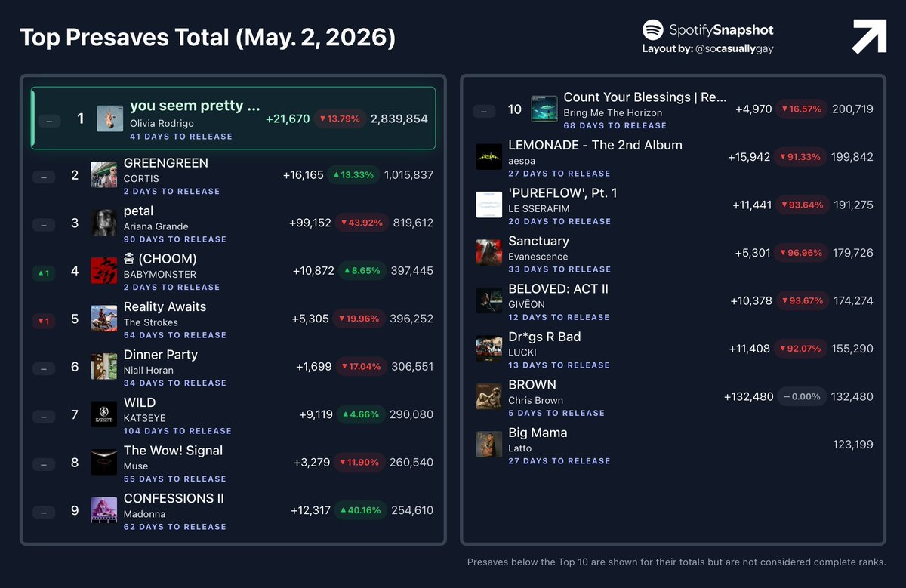Open 'PUREFLOW', Pt. 1 cover art
906x588 pixels.
(489, 205)
